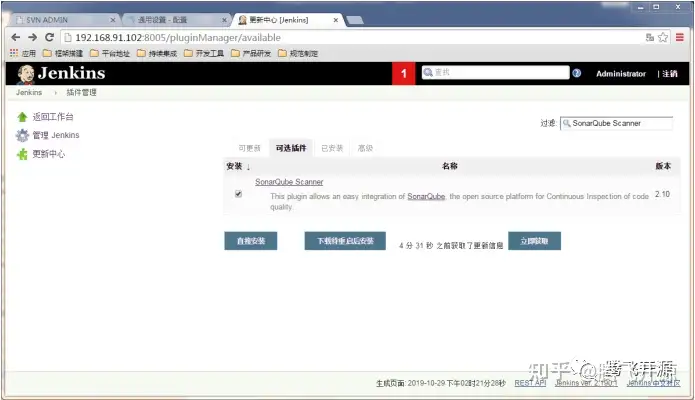Click the Administrator user link
Image resolution: width=695 pixels, height=400 pixels.
pyautogui.click(x=621, y=74)
